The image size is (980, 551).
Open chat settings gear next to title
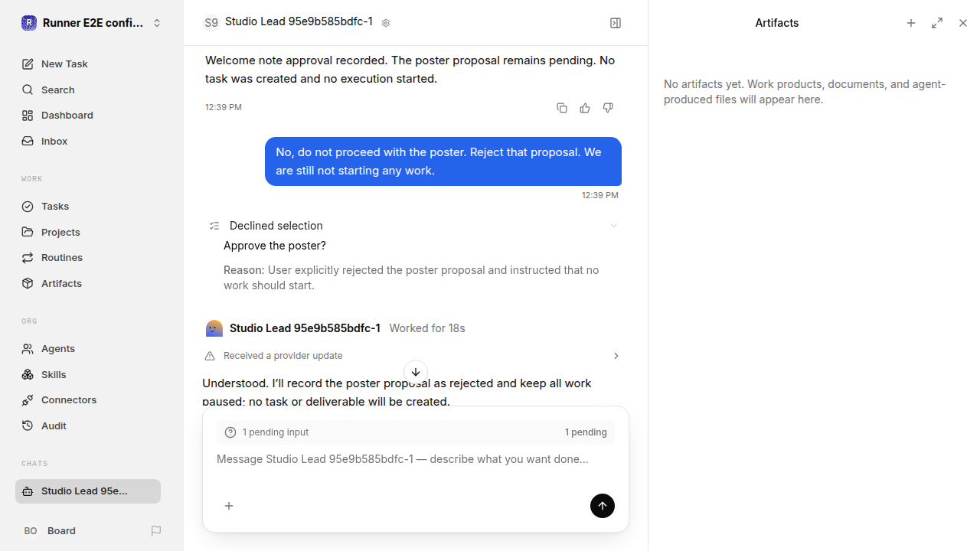(x=386, y=23)
